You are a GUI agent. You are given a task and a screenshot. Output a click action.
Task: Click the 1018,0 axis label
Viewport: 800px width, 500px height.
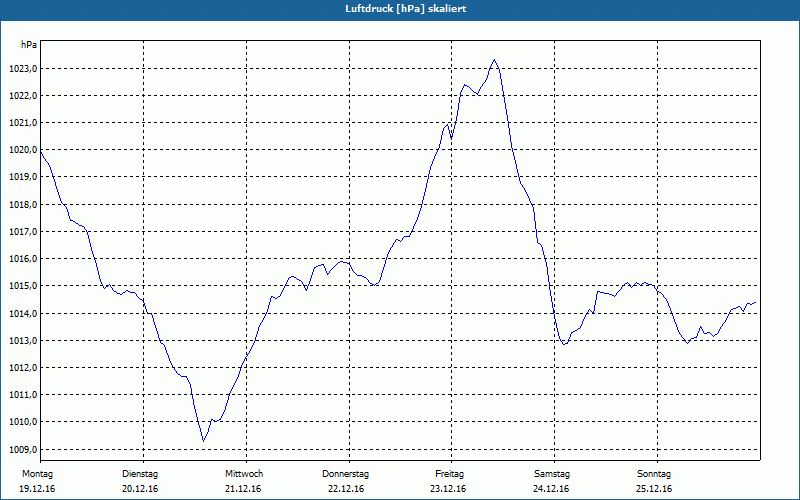22,205
